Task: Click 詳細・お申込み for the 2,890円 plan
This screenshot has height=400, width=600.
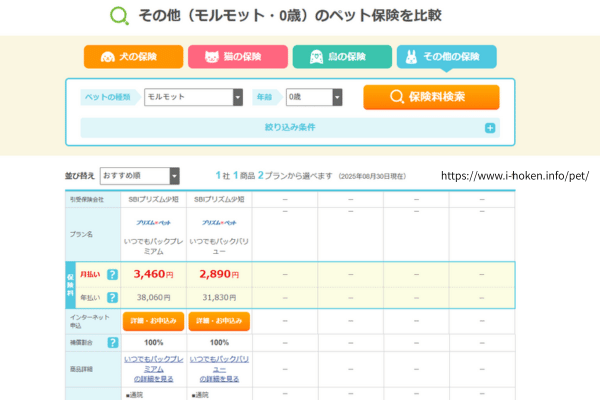Action: click(218, 321)
